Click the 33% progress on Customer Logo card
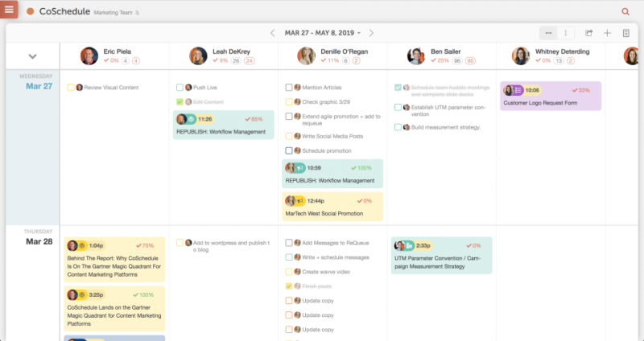The width and height of the screenshot is (644, 341). pos(581,90)
